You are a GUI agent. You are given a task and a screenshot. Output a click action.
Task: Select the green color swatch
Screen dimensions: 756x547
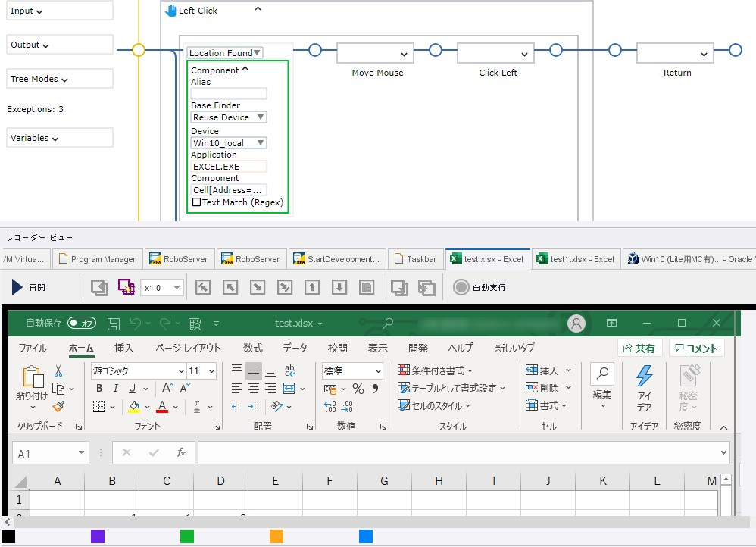pyautogui.click(x=187, y=536)
